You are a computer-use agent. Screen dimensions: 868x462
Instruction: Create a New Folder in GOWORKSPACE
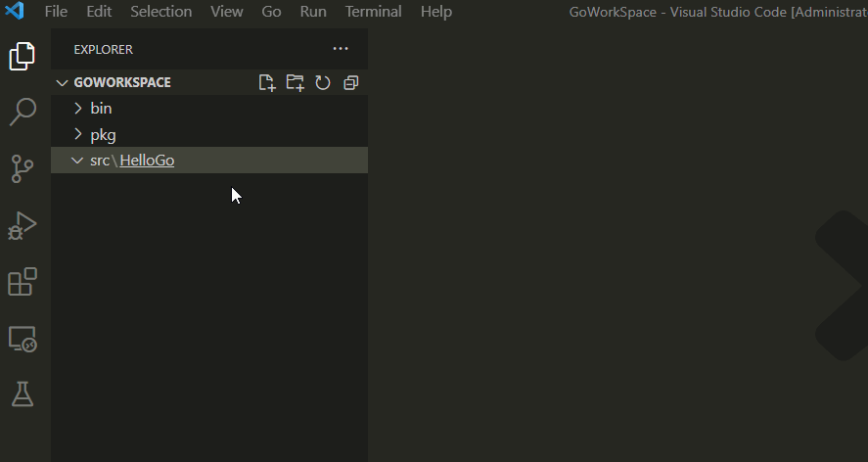coord(296,82)
